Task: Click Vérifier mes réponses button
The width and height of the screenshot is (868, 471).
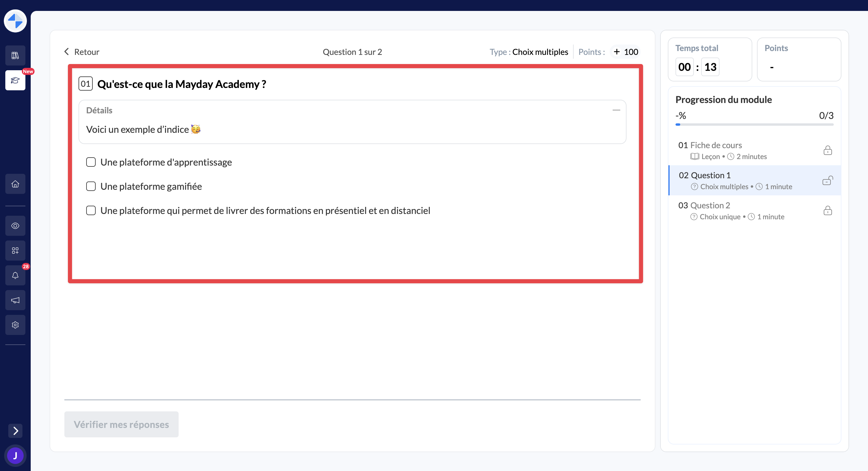Action: click(x=121, y=424)
